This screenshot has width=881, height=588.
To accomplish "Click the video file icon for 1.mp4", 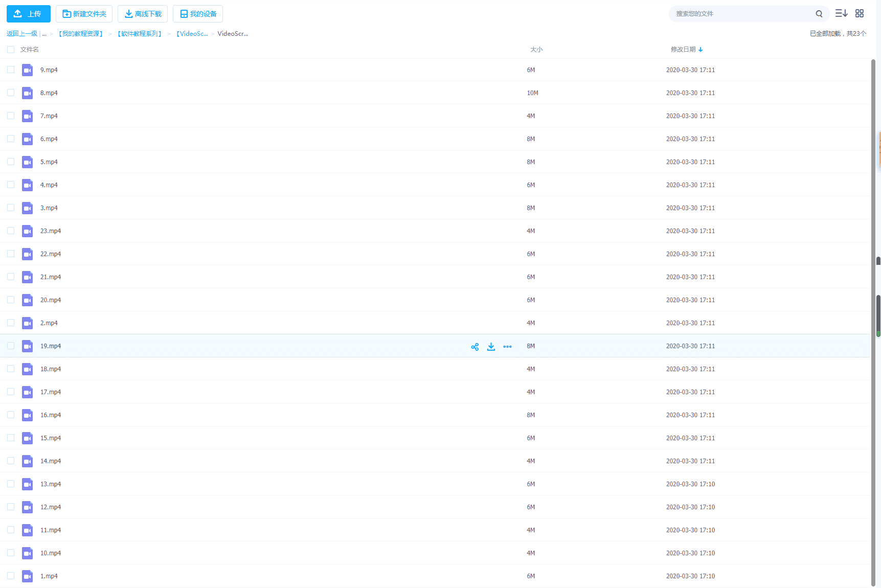I will (27, 576).
